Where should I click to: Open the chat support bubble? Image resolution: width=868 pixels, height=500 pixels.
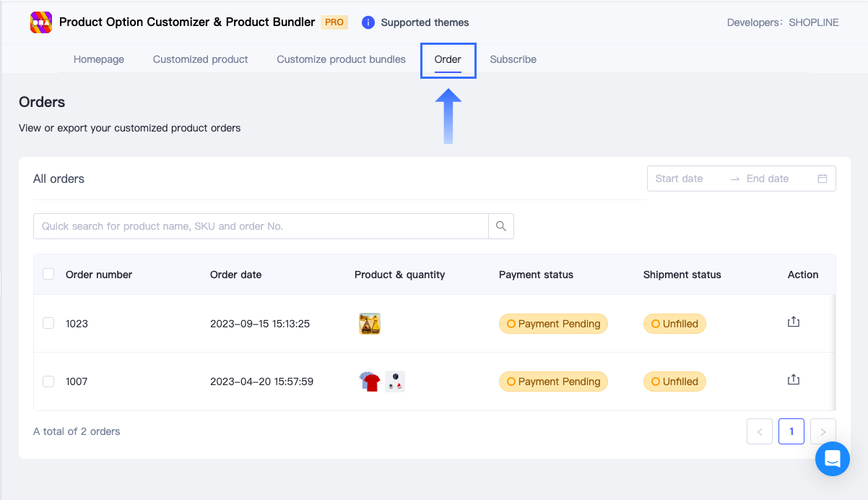pos(832,459)
